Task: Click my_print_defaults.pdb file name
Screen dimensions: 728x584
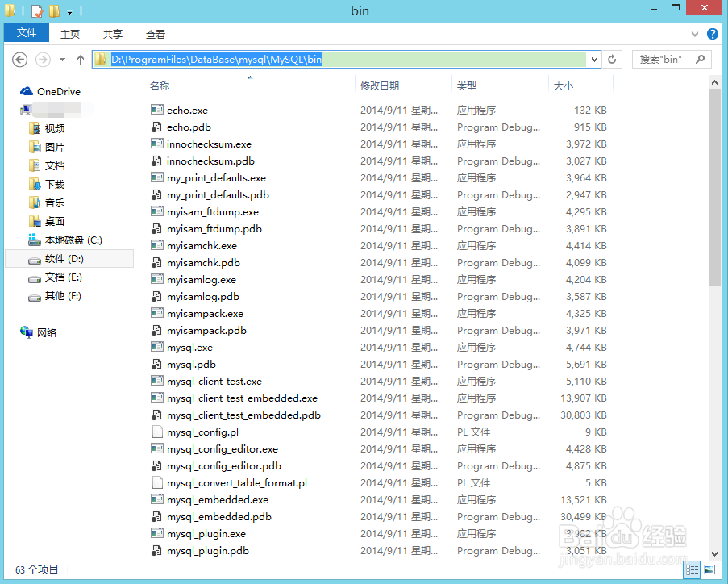Action: pos(218,195)
